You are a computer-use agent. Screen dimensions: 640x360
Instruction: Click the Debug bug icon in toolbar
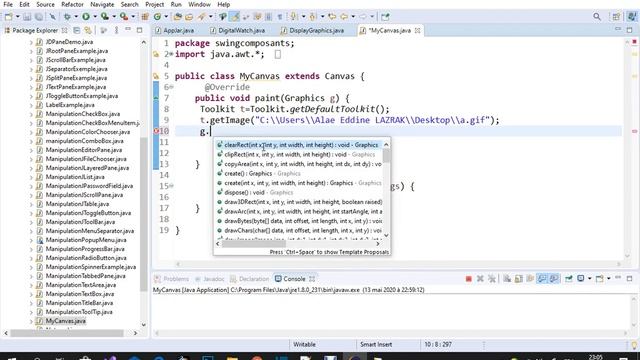click(x=67, y=17)
